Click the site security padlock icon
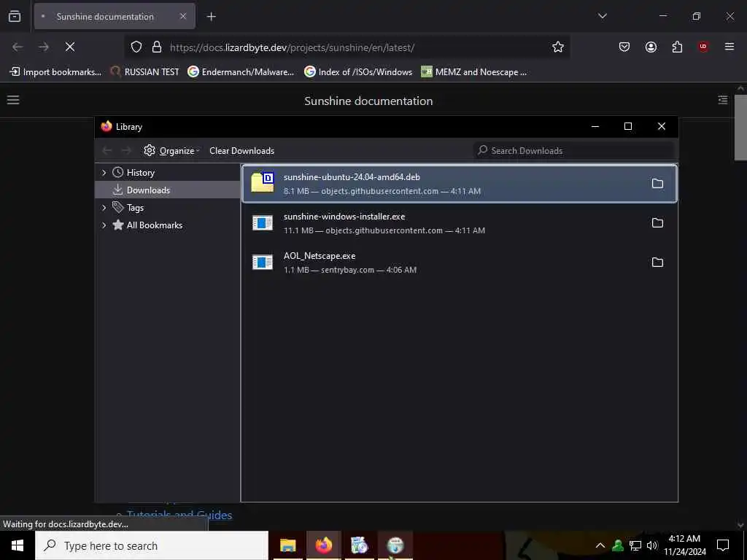The height and width of the screenshot is (560, 747). (157, 47)
